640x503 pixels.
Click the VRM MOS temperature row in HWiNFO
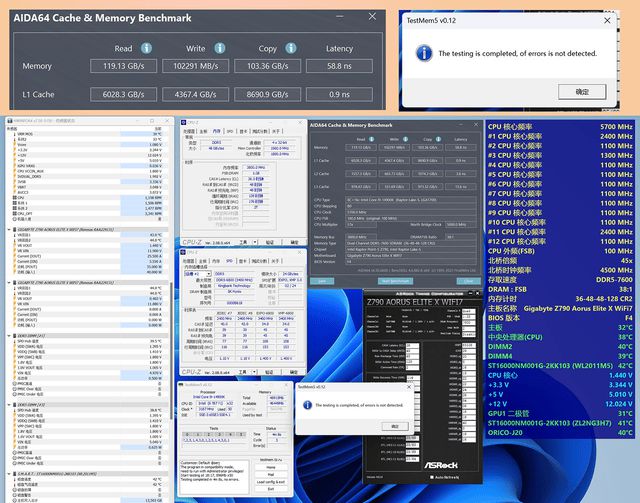pyautogui.click(x=87, y=134)
